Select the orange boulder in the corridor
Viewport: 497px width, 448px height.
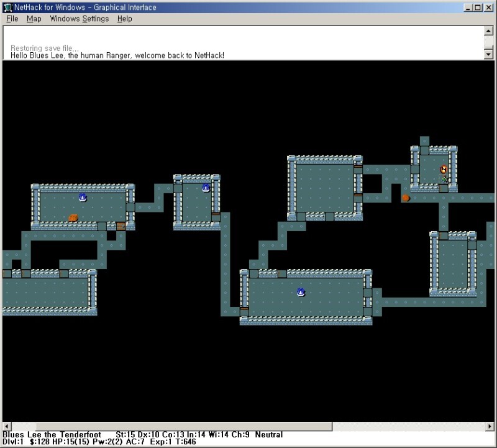coord(406,198)
